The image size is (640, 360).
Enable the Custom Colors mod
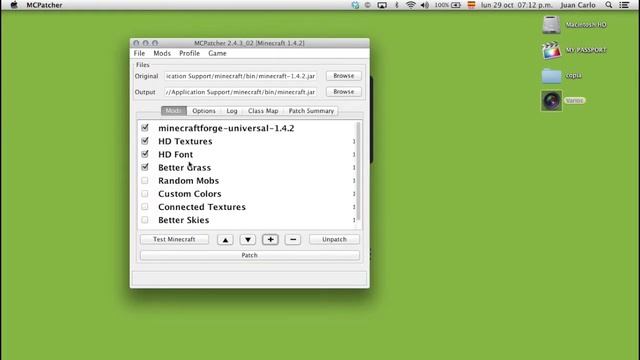pos(145,193)
